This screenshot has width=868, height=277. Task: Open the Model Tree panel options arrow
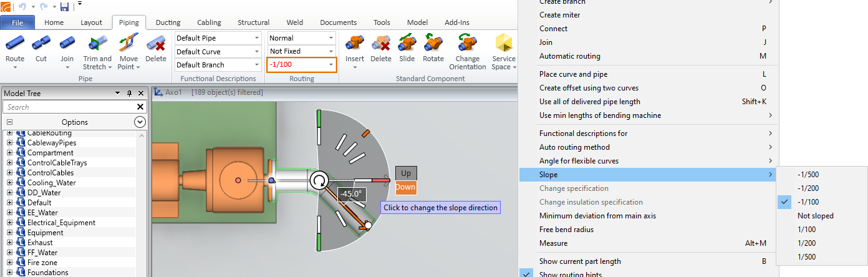[117, 93]
